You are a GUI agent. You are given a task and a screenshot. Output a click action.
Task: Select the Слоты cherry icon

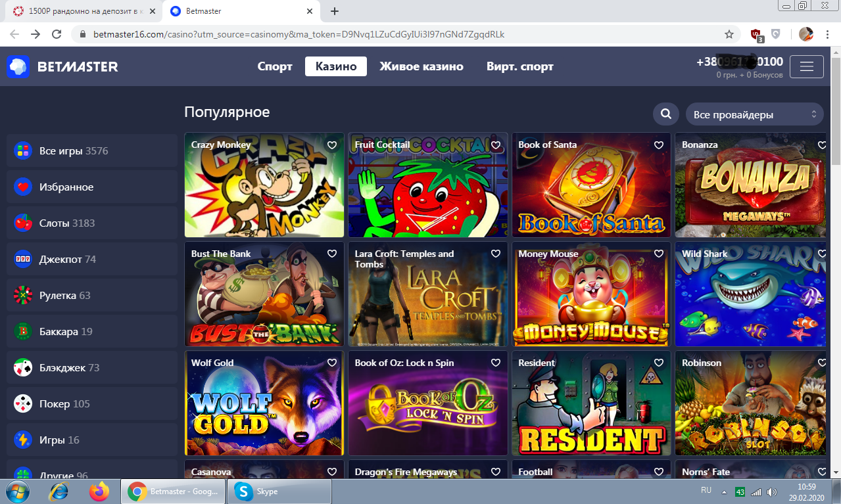[23, 223]
